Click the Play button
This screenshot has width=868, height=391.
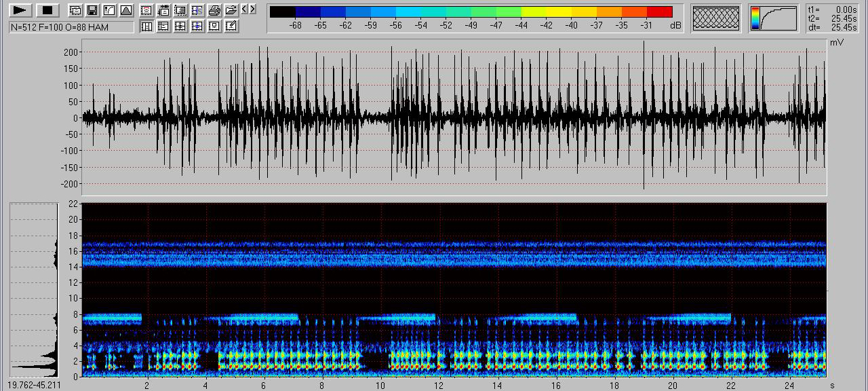[x=20, y=10]
